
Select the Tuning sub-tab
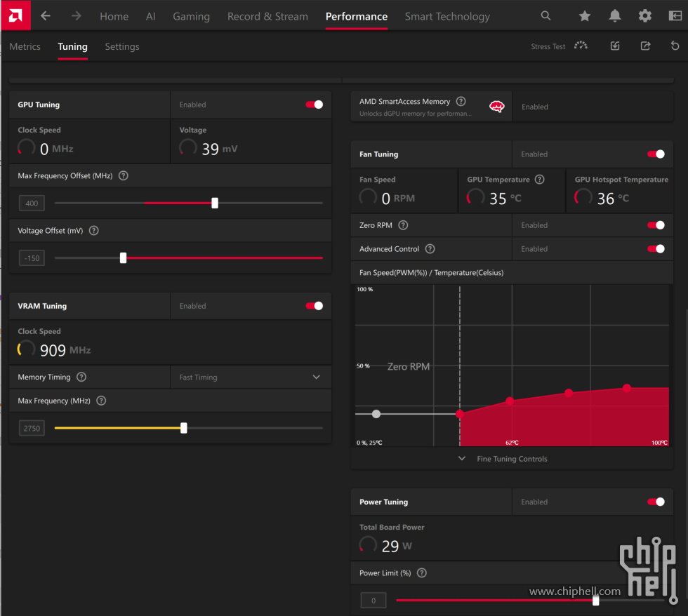(73, 46)
